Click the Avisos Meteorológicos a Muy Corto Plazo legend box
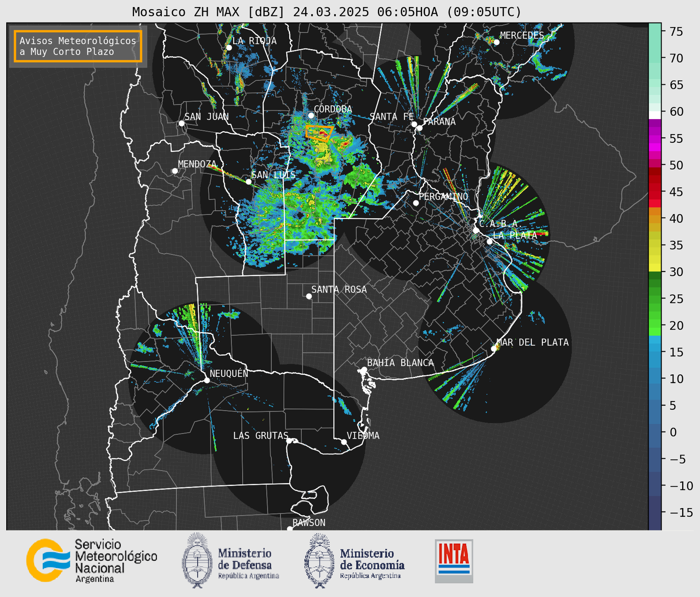The image size is (700, 597). [78, 46]
